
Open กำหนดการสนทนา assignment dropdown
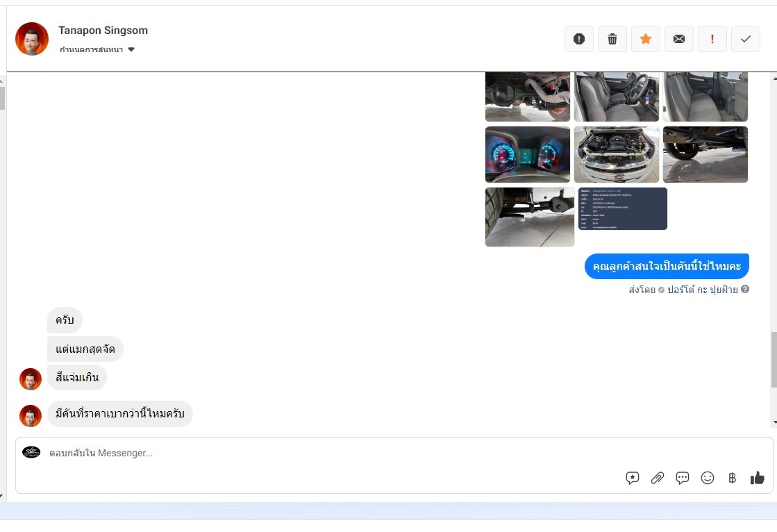coord(97,49)
